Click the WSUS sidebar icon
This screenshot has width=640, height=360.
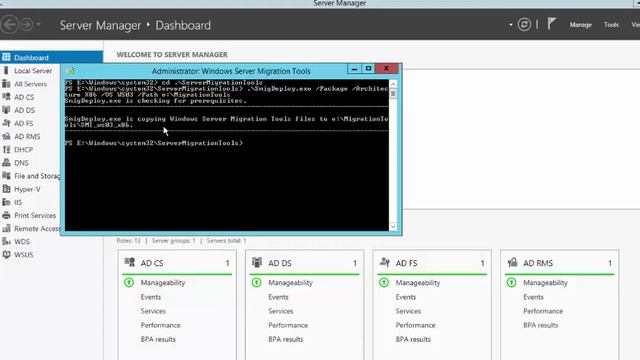pyautogui.click(x=6, y=254)
